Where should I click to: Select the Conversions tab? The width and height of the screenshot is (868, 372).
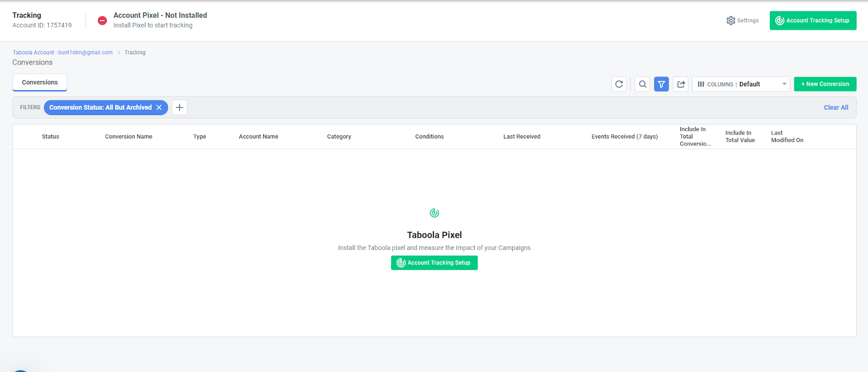tap(40, 83)
